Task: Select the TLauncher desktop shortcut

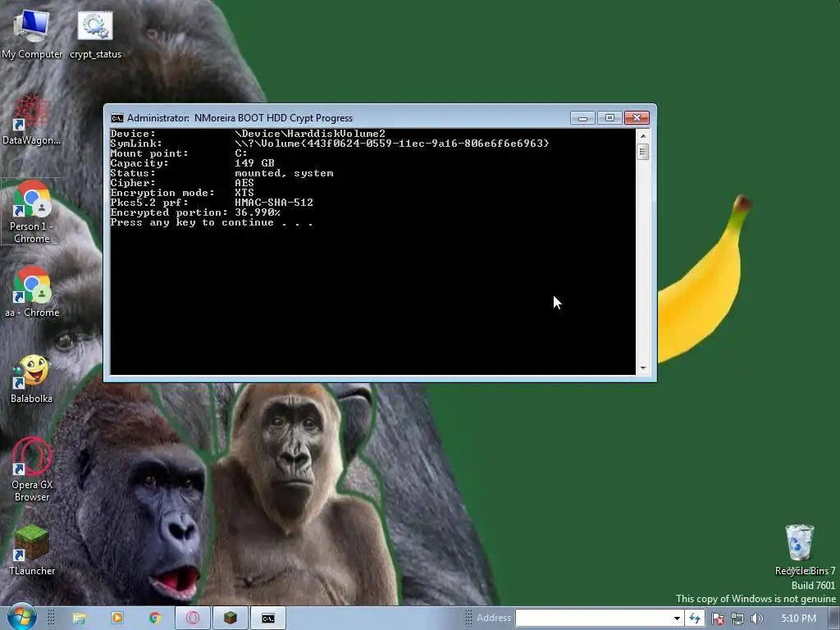Action: click(x=32, y=550)
